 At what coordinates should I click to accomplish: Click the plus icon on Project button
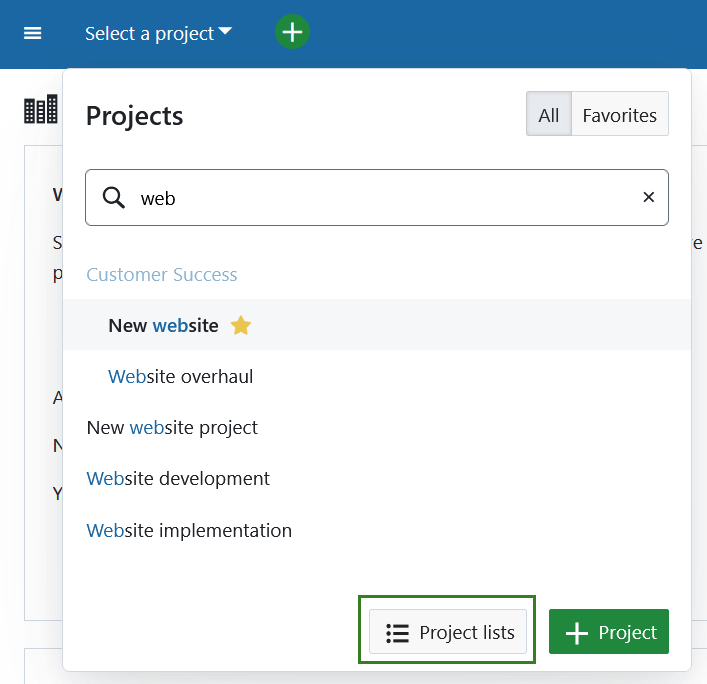tap(577, 633)
